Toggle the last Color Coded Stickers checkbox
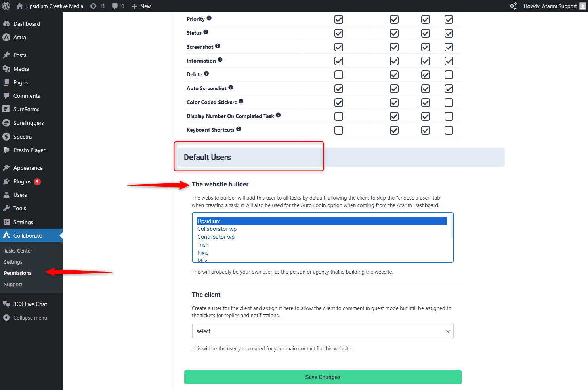Image resolution: width=588 pixels, height=390 pixels. click(x=449, y=103)
